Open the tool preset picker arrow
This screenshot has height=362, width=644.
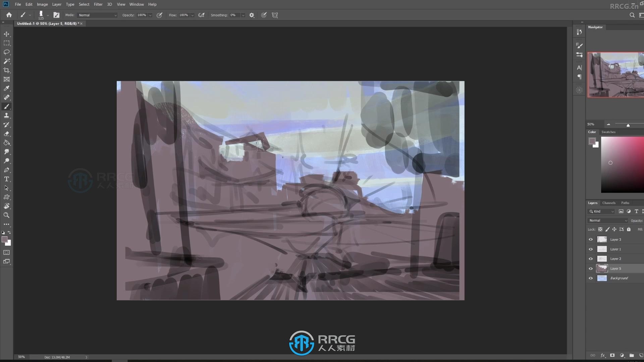coord(30,15)
